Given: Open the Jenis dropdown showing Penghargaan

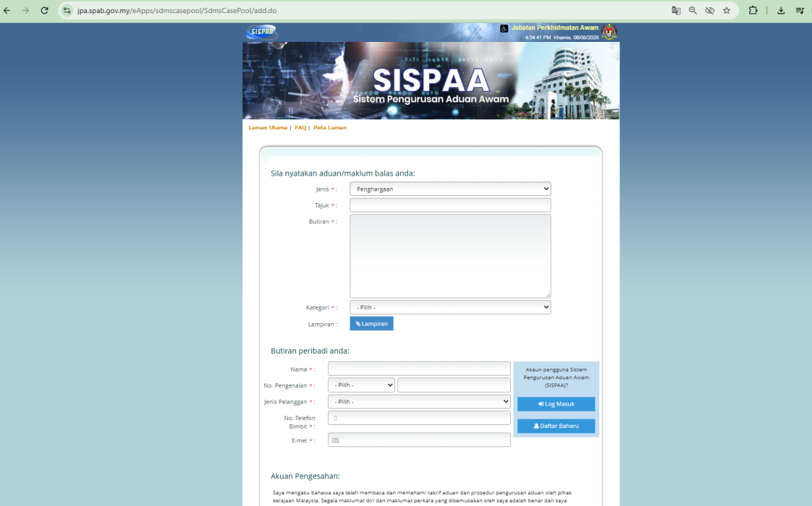Looking at the screenshot, I should point(451,189).
